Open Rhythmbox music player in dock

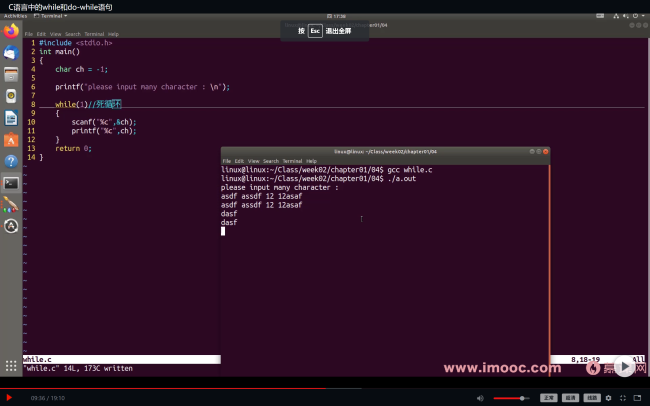[11, 96]
